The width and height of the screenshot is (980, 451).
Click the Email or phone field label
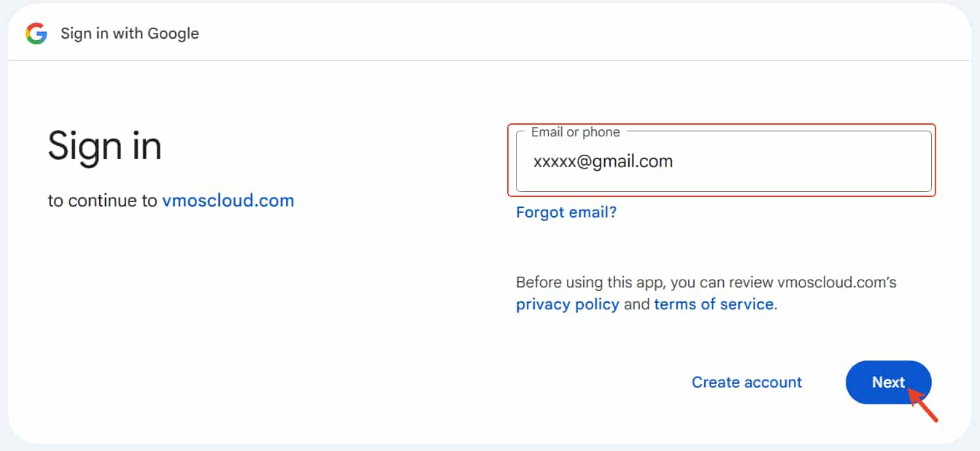click(577, 132)
